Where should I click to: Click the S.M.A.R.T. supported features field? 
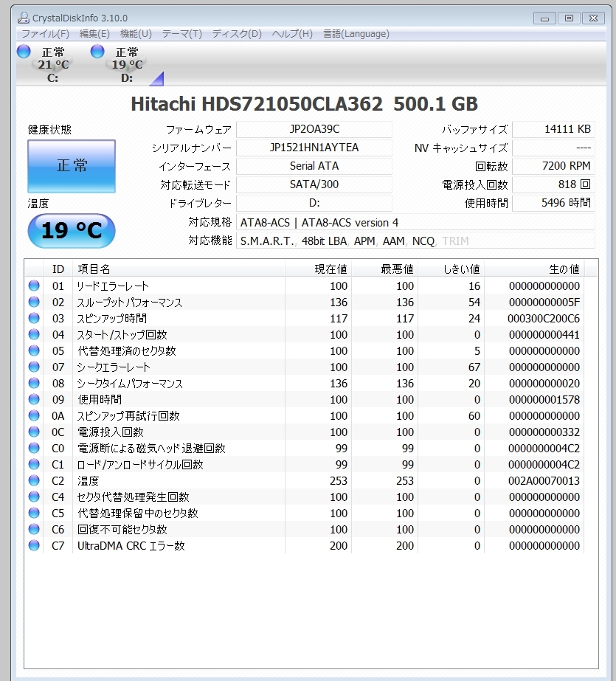415,241
